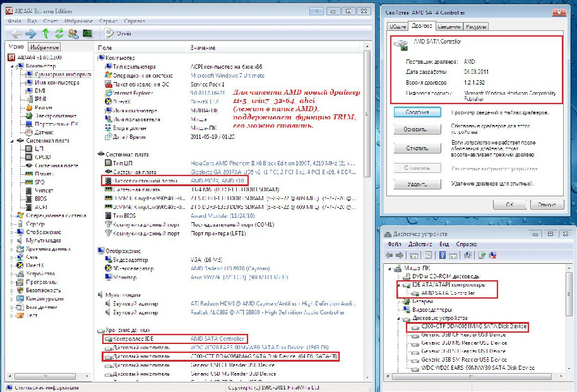Click the Forward arrow in AIDA64 toolbar
The image size is (577, 392).
(x=30, y=34)
